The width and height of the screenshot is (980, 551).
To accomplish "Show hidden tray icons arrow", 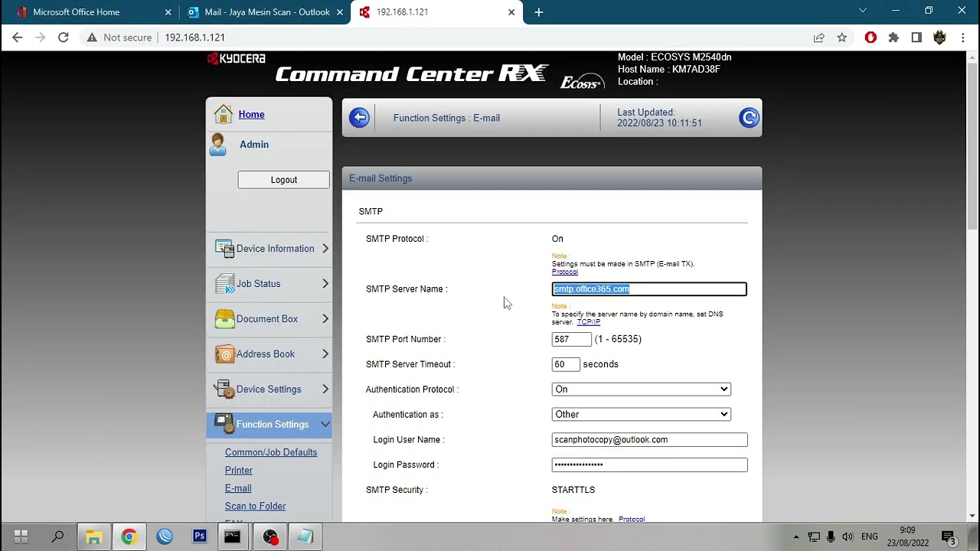I will 796,536.
